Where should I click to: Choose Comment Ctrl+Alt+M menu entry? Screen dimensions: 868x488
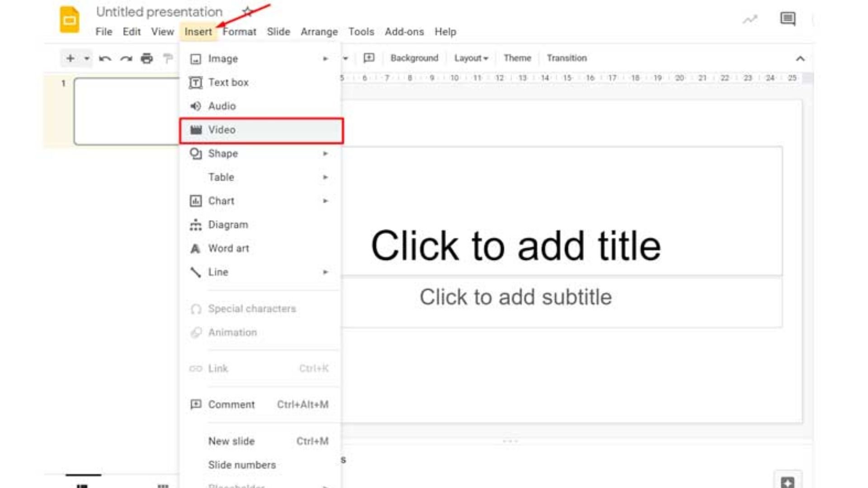260,404
